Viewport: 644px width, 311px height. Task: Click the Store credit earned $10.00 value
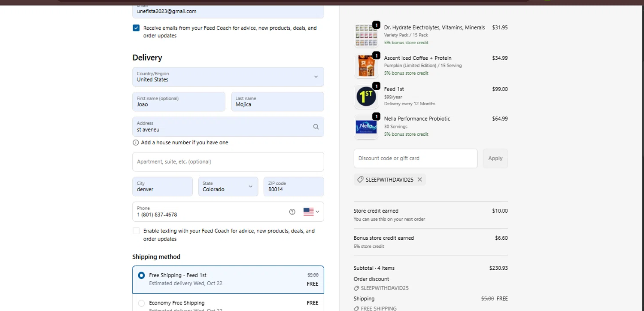tap(500, 211)
